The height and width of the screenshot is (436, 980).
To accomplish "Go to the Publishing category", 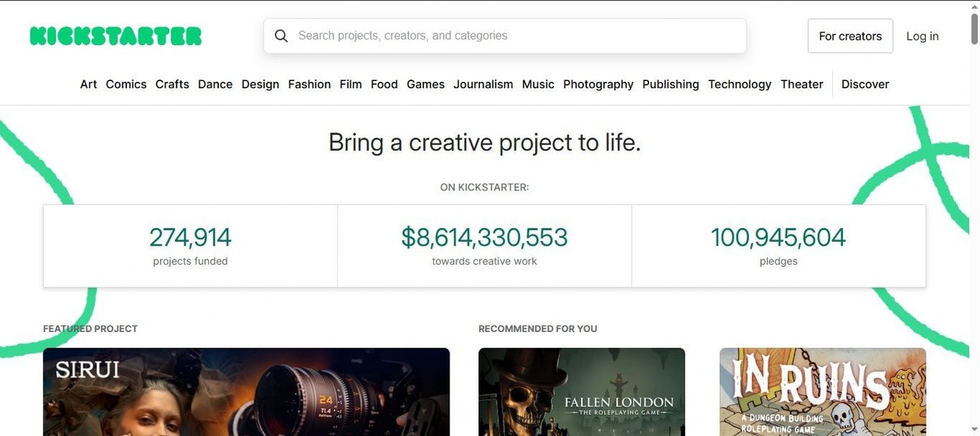I will (671, 84).
